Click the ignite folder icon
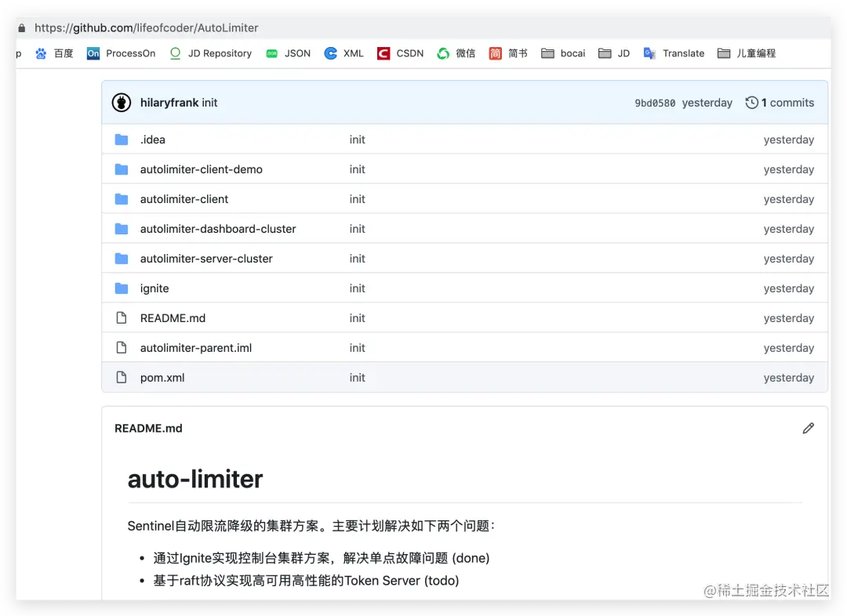This screenshot has width=847, height=616. click(x=122, y=288)
